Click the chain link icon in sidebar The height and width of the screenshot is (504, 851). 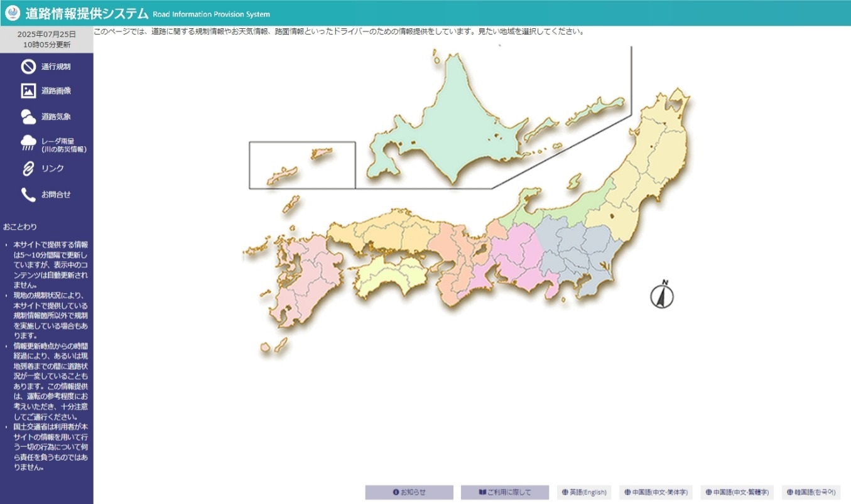coord(28,168)
